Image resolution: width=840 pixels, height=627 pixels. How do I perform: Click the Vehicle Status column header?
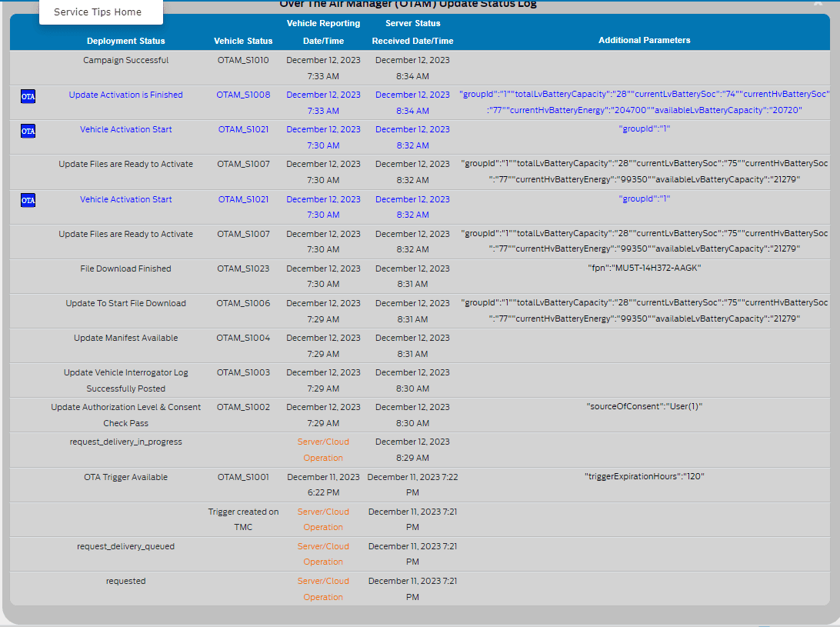tap(243, 41)
